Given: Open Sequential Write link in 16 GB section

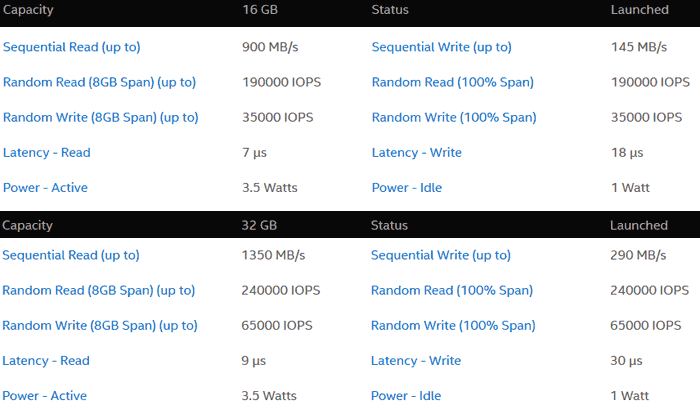Looking at the screenshot, I should 442,47.
